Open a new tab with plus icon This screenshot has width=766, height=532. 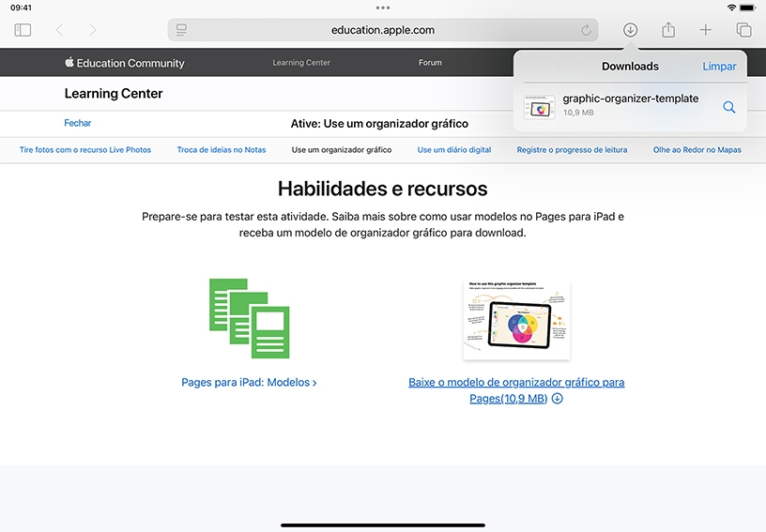tap(705, 30)
